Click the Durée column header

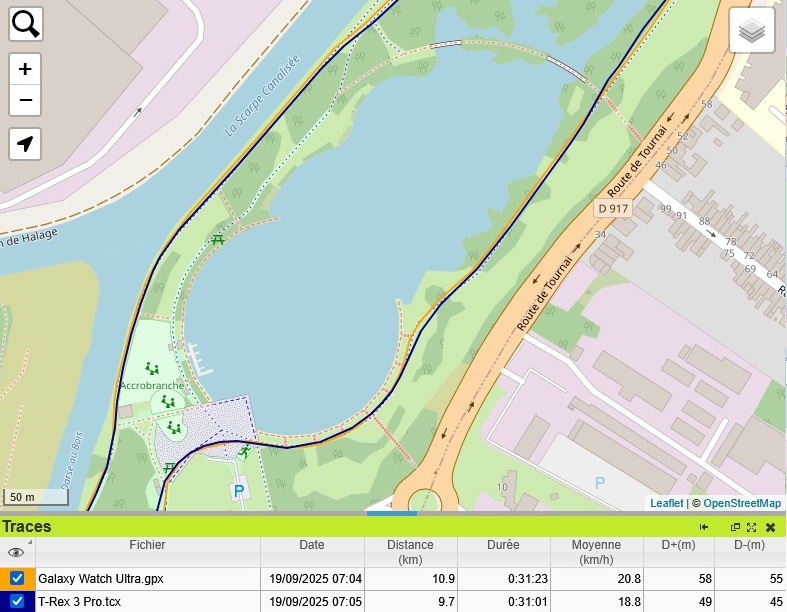[503, 545]
